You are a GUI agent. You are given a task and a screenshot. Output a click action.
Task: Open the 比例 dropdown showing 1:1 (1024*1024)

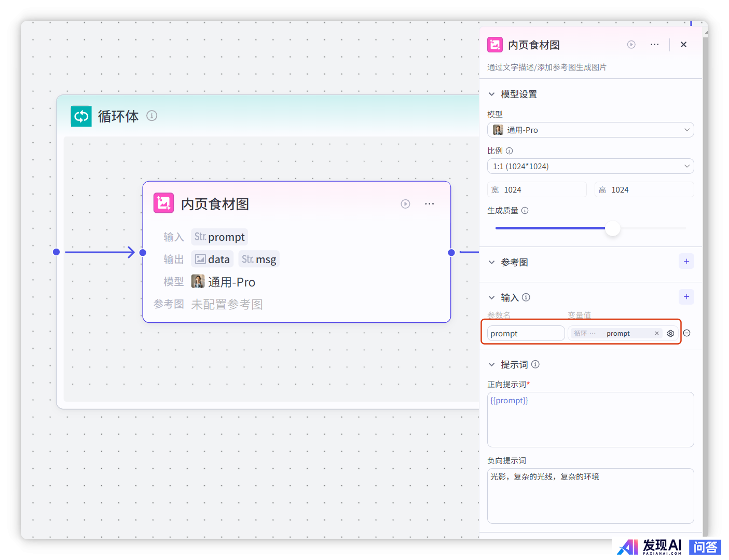[590, 166]
